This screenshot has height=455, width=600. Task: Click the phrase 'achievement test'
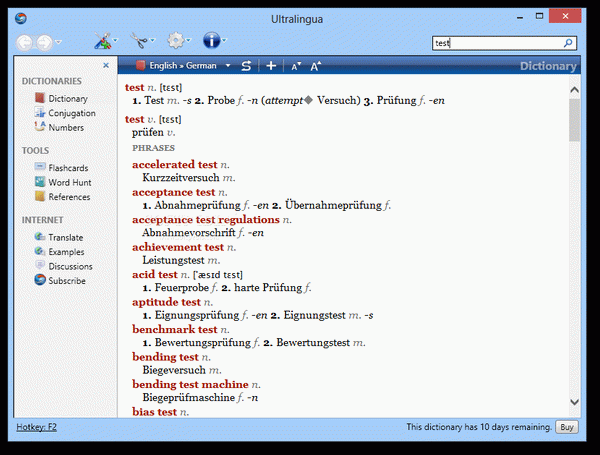178,247
